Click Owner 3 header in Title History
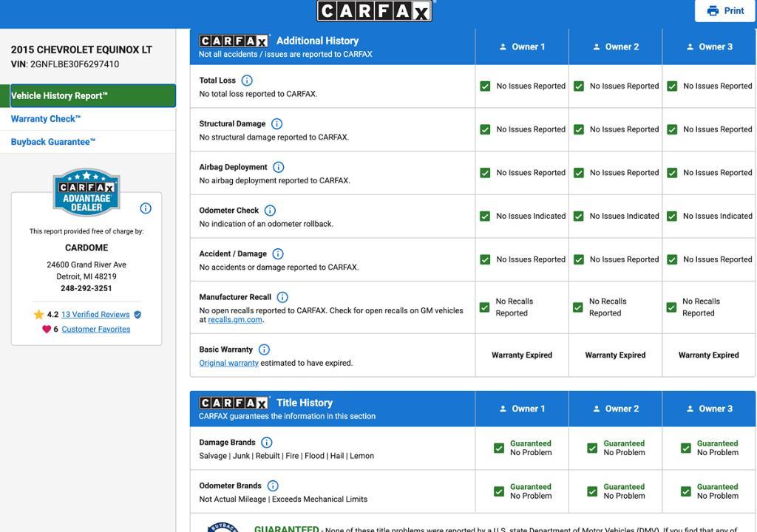Viewport: 757px width, 532px height. pos(709,409)
